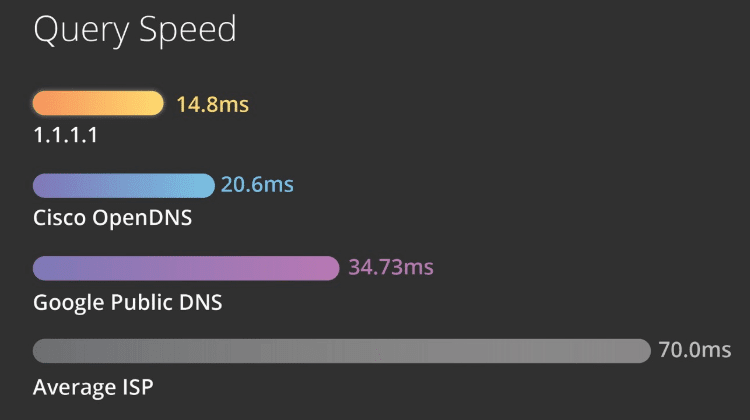
Task: Select the Google Public DNS label
Action: [x=127, y=301]
